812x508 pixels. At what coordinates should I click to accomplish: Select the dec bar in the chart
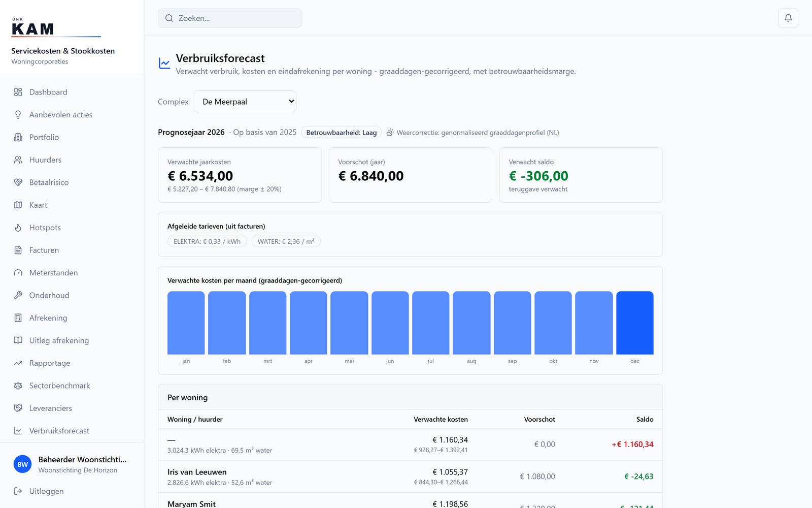[635, 323]
